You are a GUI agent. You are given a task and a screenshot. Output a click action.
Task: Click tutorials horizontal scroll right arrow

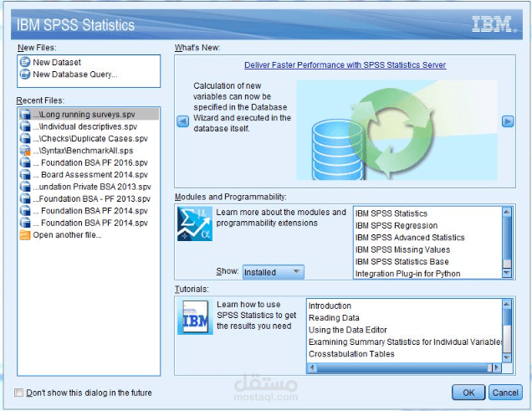pos(497,367)
